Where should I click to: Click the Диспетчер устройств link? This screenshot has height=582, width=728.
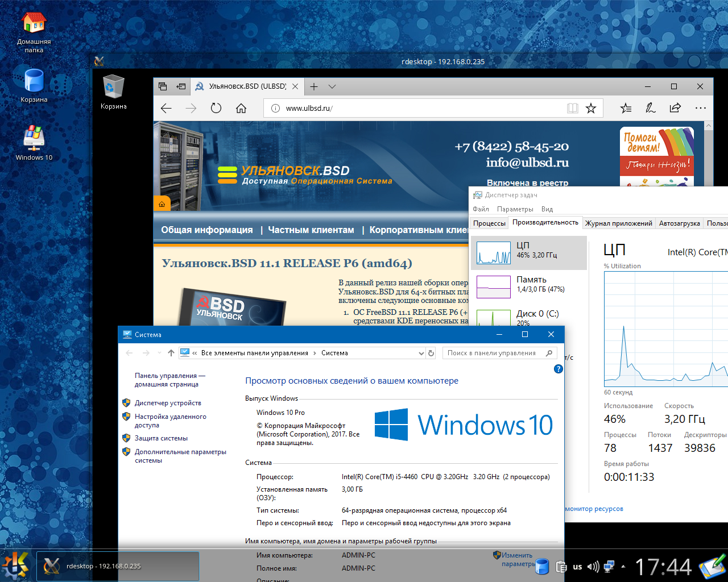tap(168, 403)
